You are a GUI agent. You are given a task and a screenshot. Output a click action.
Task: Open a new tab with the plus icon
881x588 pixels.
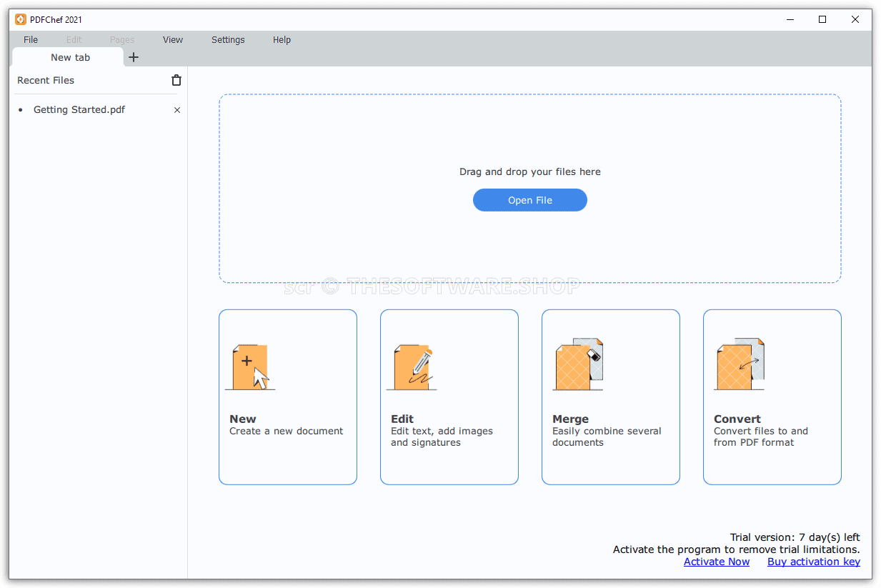pos(134,57)
